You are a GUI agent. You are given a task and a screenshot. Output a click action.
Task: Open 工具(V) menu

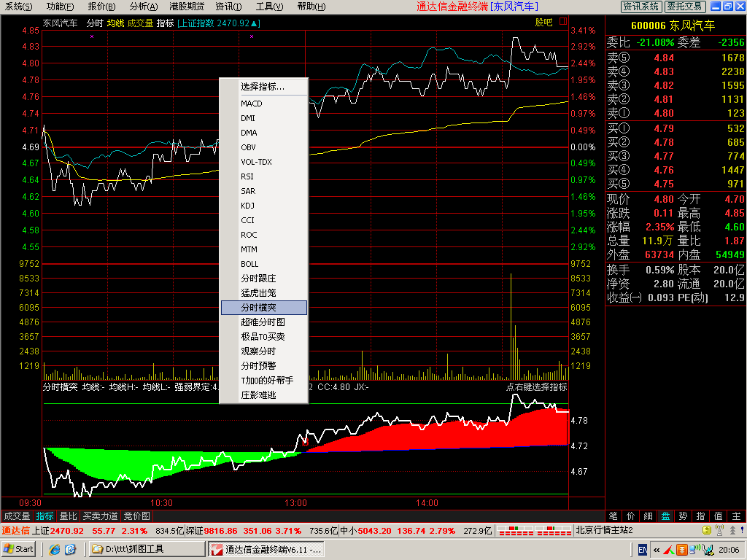tap(269, 7)
